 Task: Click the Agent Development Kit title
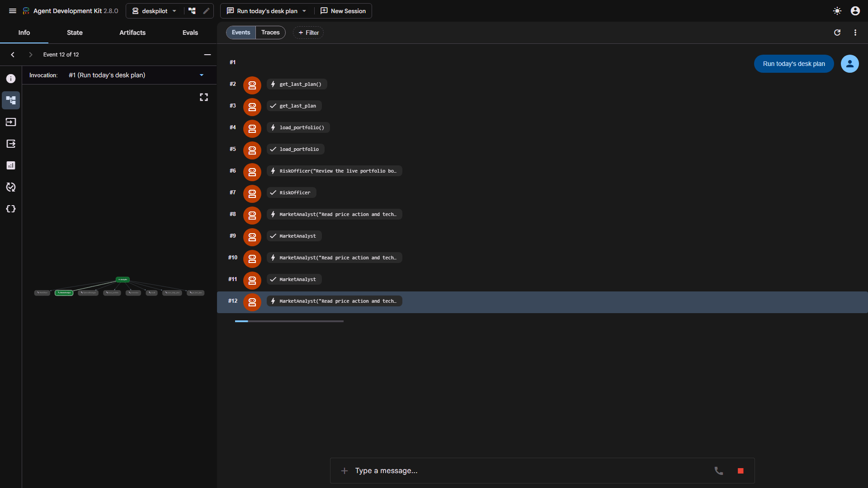[x=67, y=11]
